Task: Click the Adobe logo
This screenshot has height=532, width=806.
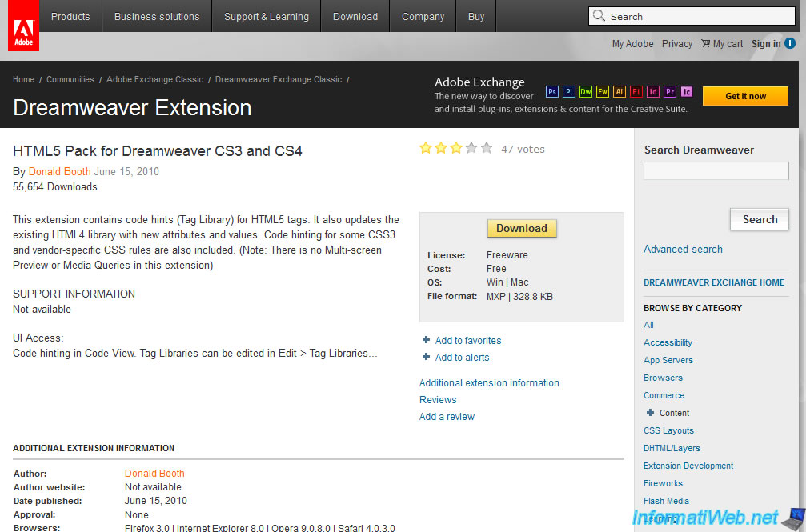Action: point(23,26)
